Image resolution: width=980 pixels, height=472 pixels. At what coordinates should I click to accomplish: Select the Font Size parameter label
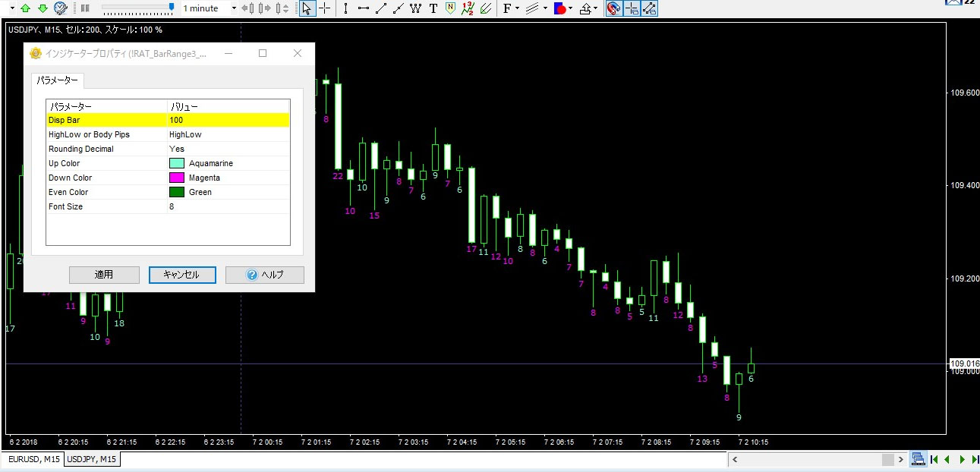click(x=65, y=206)
